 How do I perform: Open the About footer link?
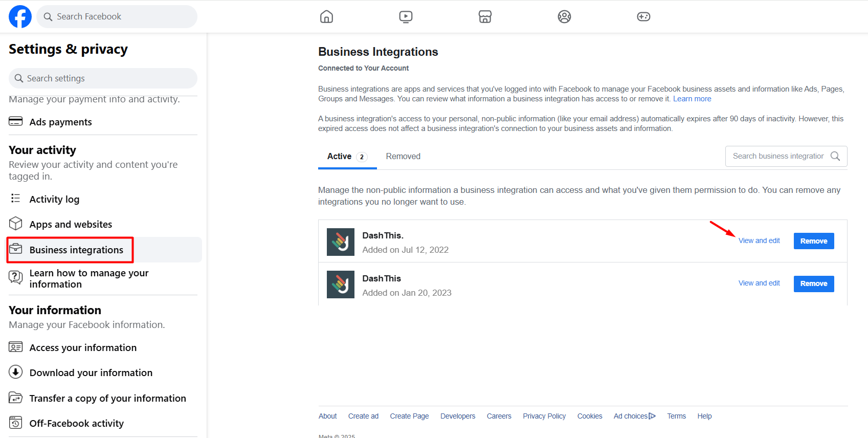[328, 416]
